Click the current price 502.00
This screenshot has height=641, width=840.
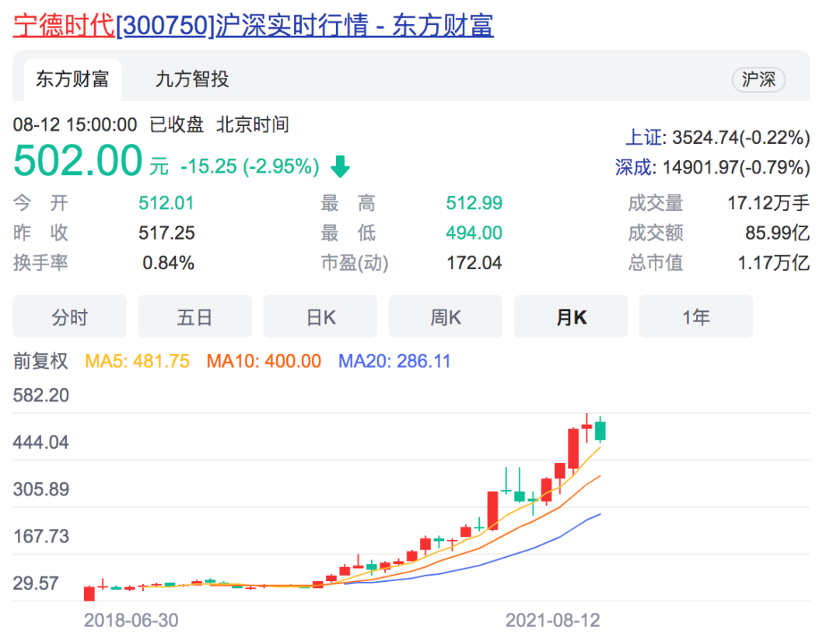pos(78,161)
